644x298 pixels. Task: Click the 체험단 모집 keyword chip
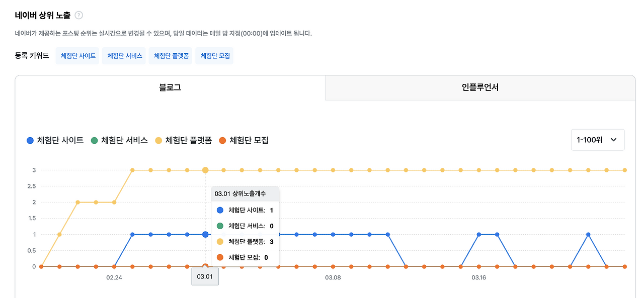click(214, 55)
